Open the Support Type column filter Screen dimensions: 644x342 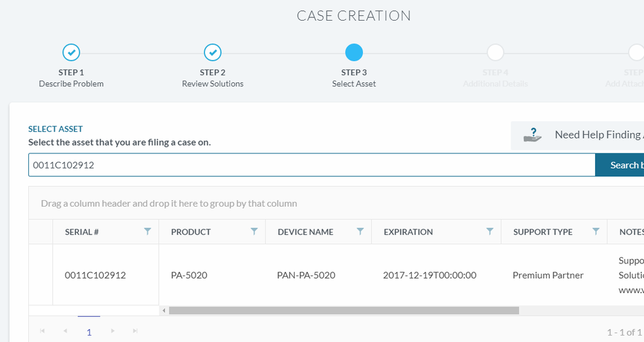pos(596,231)
